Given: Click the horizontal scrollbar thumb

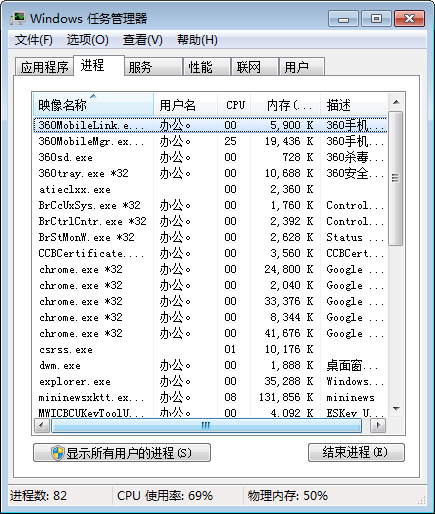Looking at the screenshot, I should [x=206, y=425].
